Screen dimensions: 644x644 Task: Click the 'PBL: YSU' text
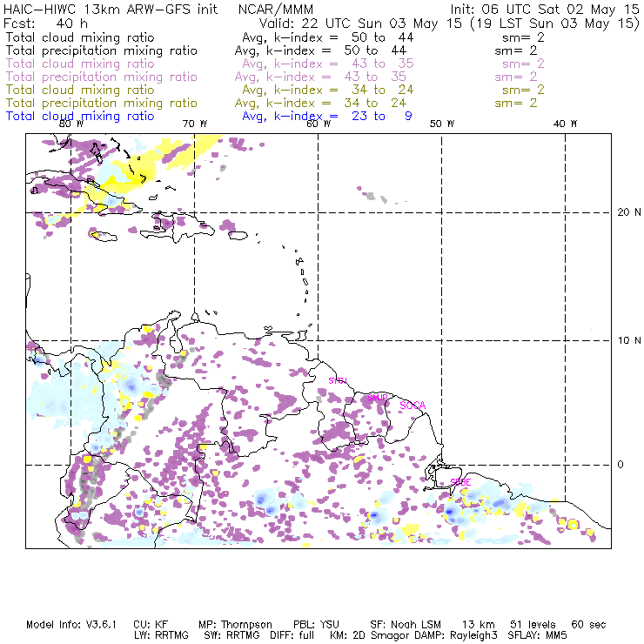[316, 625]
